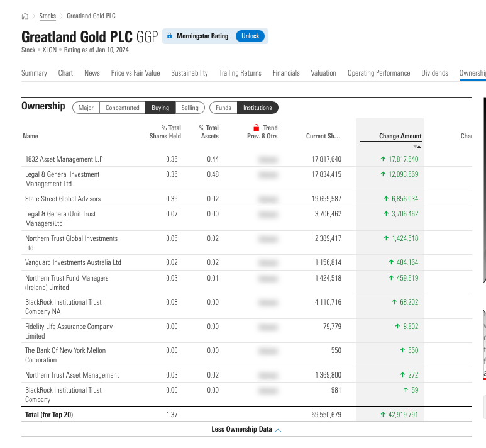Click change amount 6,856,034 value

[405, 199]
